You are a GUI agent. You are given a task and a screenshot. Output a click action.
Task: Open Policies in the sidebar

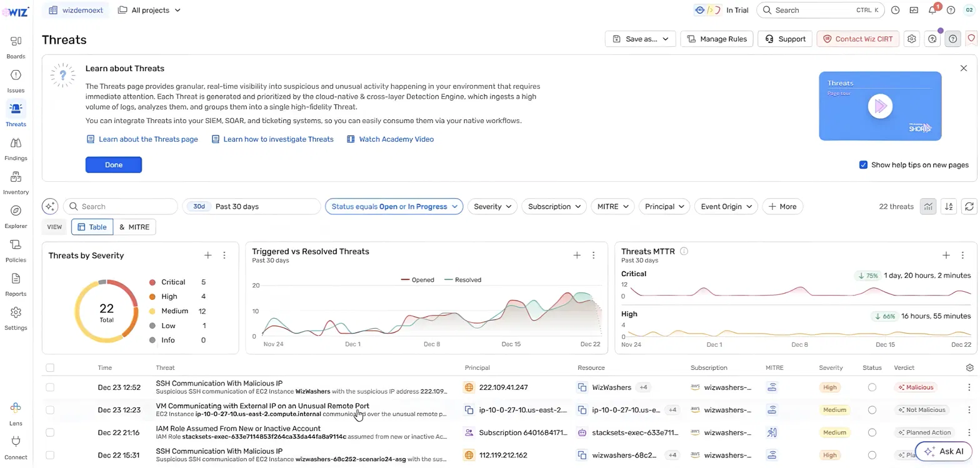(16, 250)
